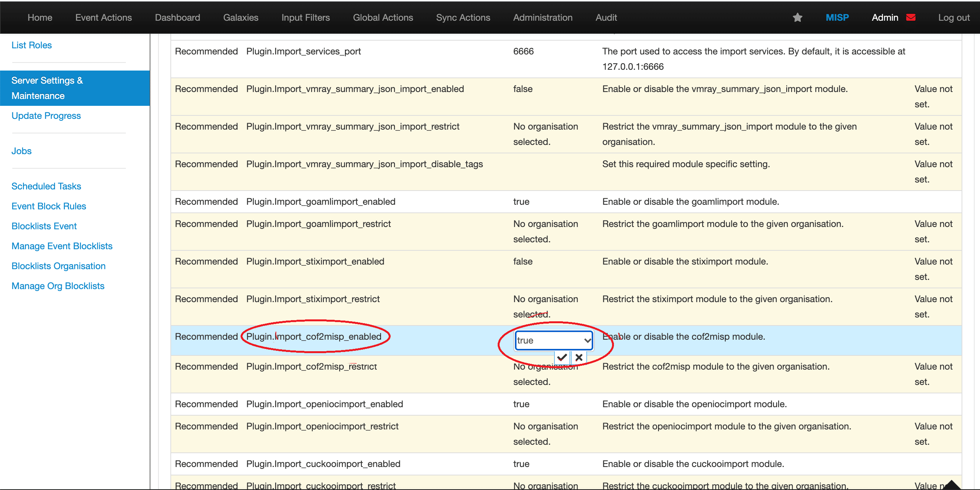Open the Administration menu
980x490 pixels.
[542, 17]
